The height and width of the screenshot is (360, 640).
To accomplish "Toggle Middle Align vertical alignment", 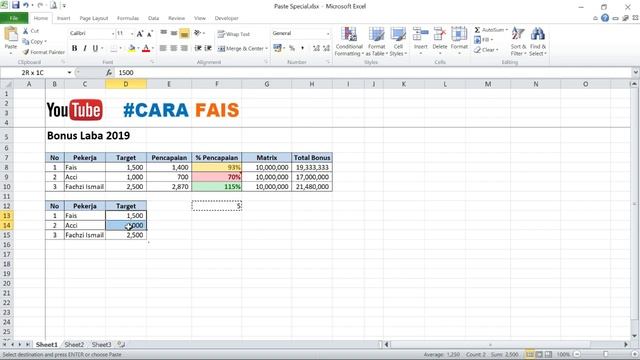I will [x=174, y=33].
